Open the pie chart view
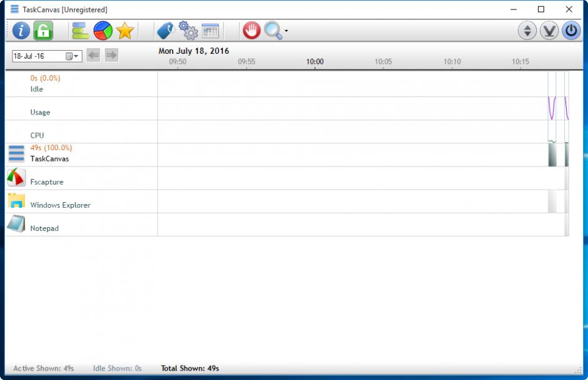 (x=103, y=31)
